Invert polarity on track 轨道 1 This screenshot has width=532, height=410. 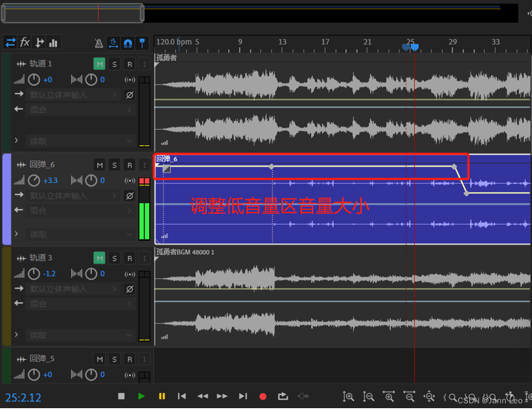tap(130, 95)
